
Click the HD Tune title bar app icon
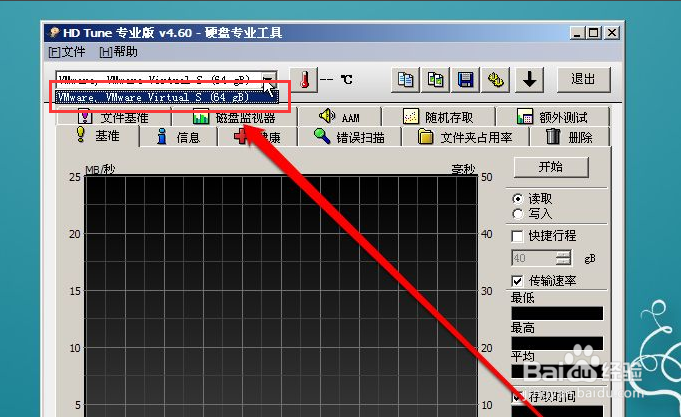coord(54,33)
